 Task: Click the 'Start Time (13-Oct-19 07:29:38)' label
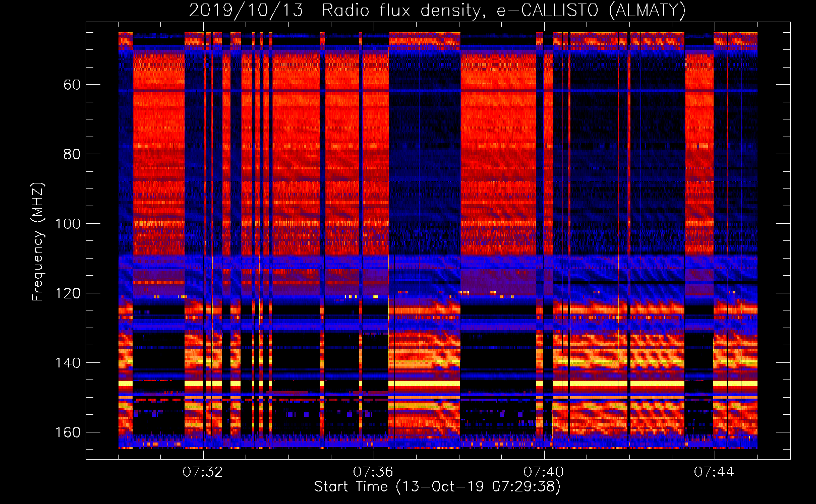437,487
